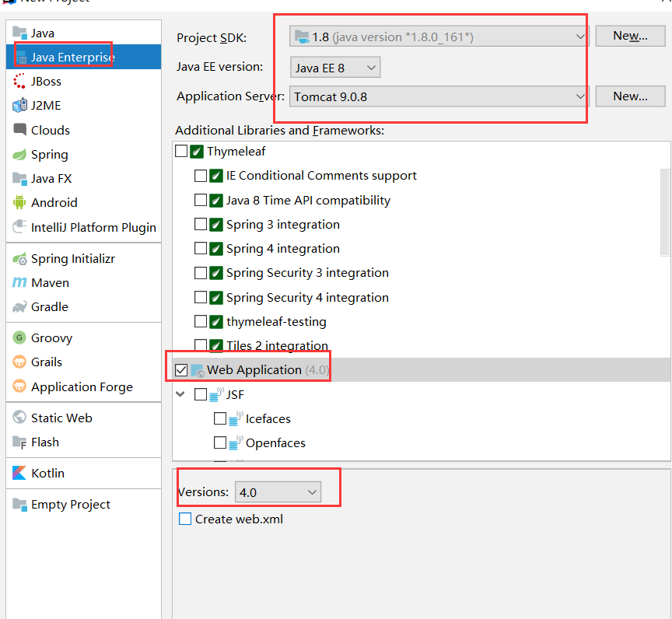Open the Project SDK dropdown
This screenshot has width=672, height=619.
point(439,37)
